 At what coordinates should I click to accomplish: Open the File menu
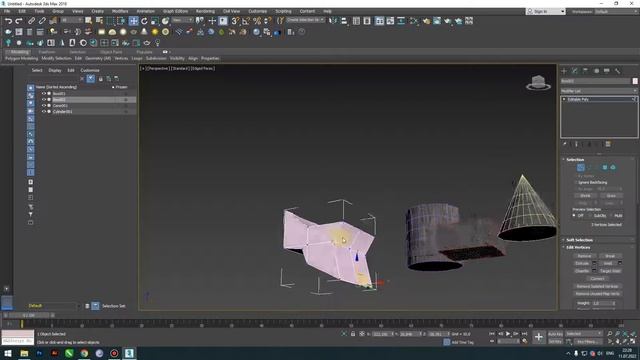pos(7,11)
